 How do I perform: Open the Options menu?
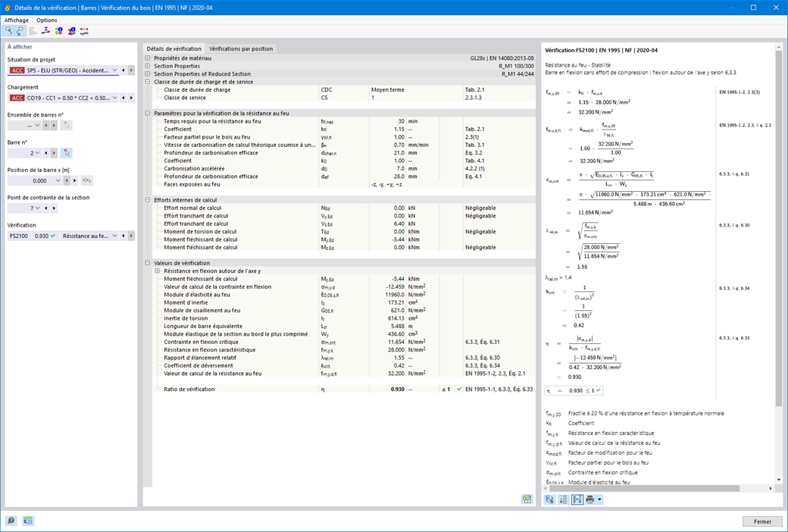(x=47, y=20)
